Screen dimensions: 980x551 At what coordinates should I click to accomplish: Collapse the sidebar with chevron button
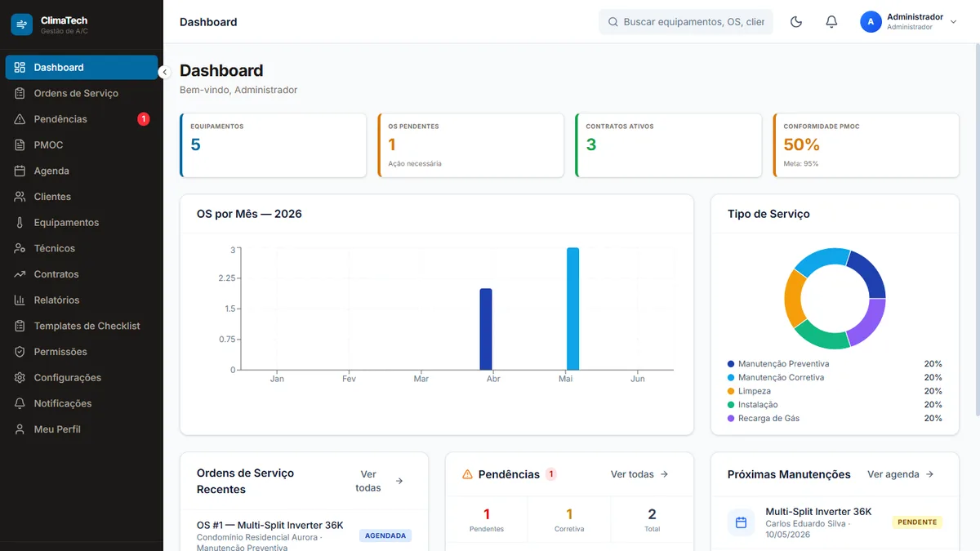pos(163,72)
